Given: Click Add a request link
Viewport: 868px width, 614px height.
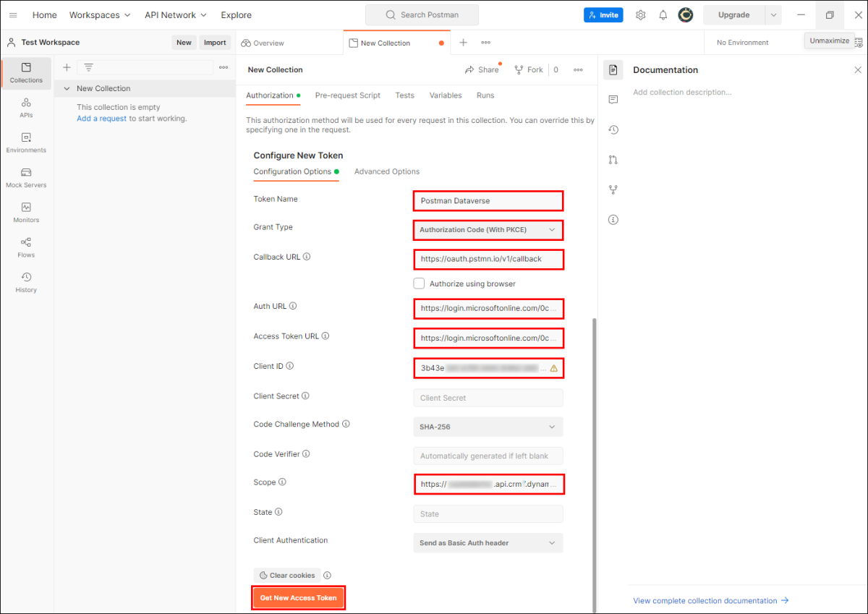Looking at the screenshot, I should (102, 119).
